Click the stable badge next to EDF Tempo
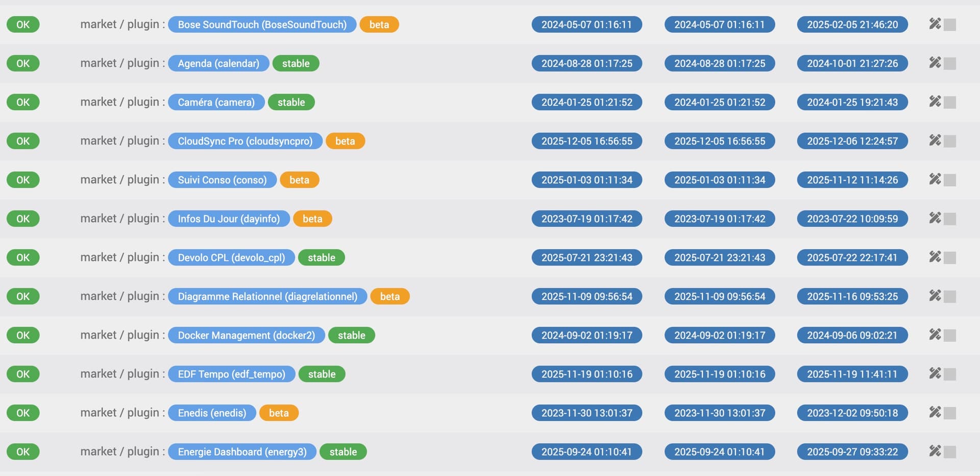 tap(322, 374)
